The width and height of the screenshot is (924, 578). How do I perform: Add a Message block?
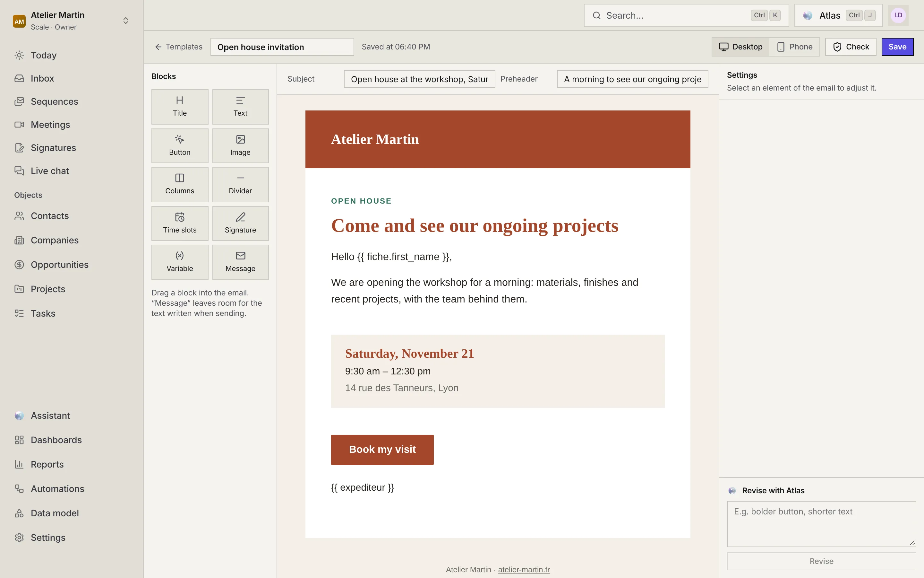click(x=240, y=262)
